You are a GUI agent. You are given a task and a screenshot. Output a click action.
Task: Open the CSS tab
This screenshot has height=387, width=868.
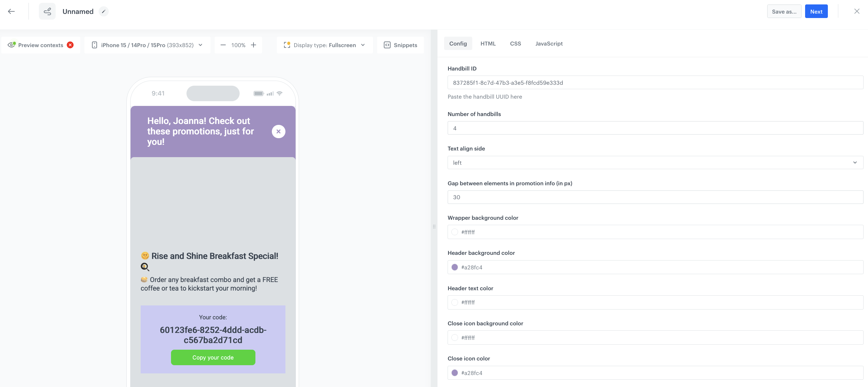(x=515, y=44)
